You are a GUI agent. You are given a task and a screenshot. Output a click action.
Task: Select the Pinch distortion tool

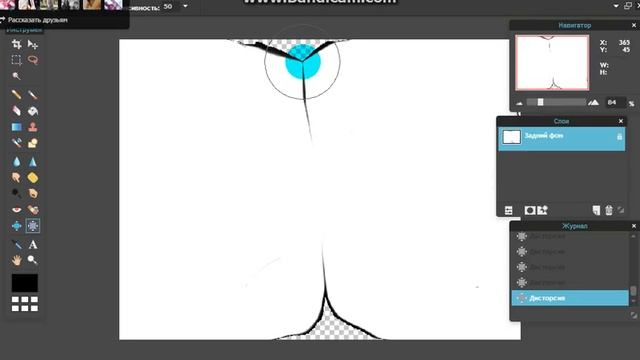33,226
